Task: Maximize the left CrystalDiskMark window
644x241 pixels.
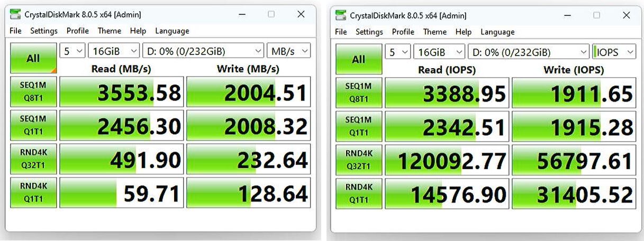Action: click(271, 15)
